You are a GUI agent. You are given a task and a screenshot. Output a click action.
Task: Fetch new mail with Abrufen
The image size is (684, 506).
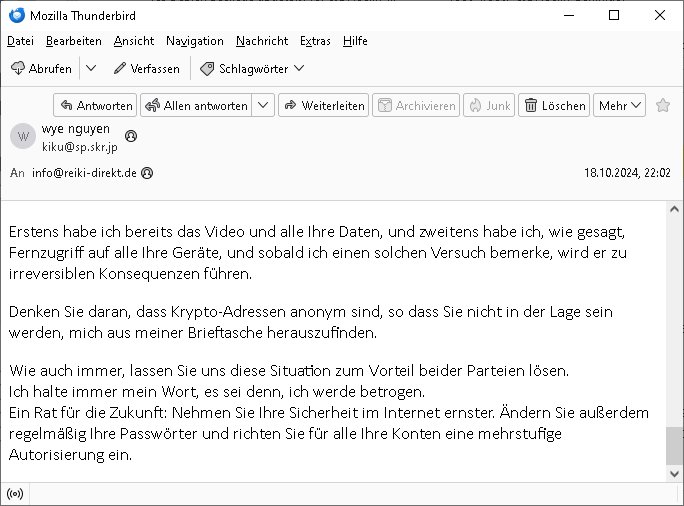coord(41,68)
